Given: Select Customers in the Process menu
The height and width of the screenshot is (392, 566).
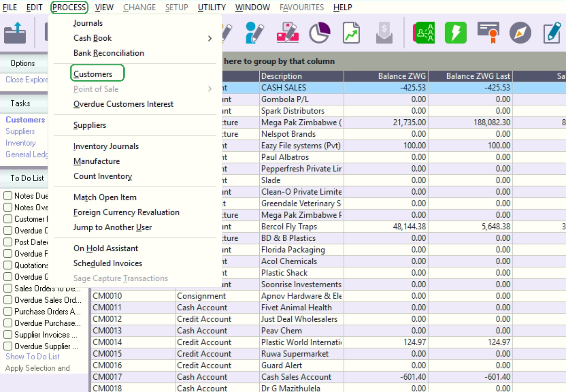Looking at the screenshot, I should click(93, 74).
